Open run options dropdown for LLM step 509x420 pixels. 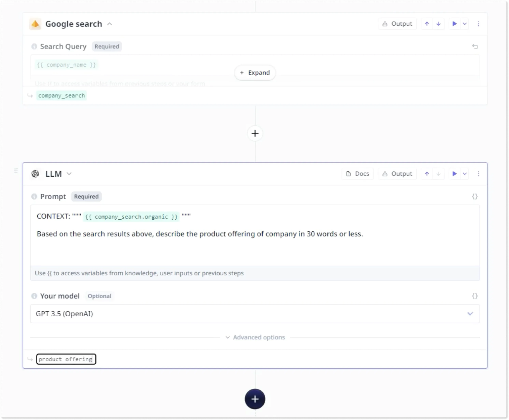465,174
